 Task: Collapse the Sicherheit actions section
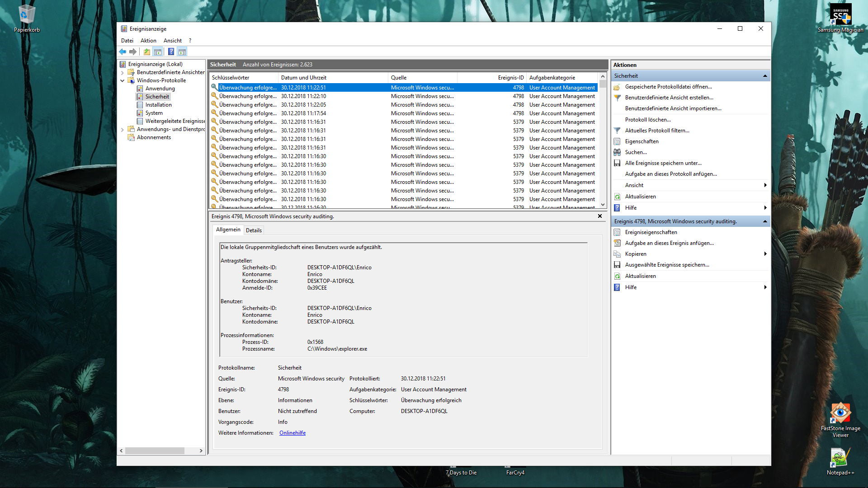point(765,76)
